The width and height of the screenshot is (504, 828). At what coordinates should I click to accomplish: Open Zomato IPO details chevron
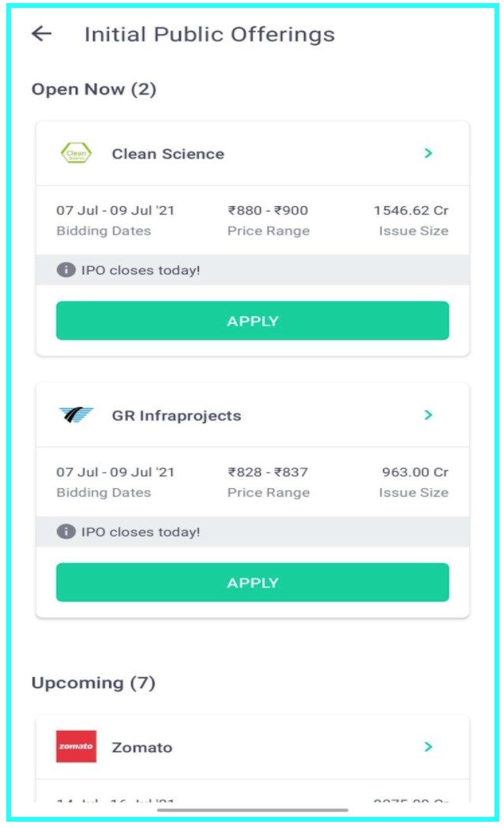(x=428, y=747)
